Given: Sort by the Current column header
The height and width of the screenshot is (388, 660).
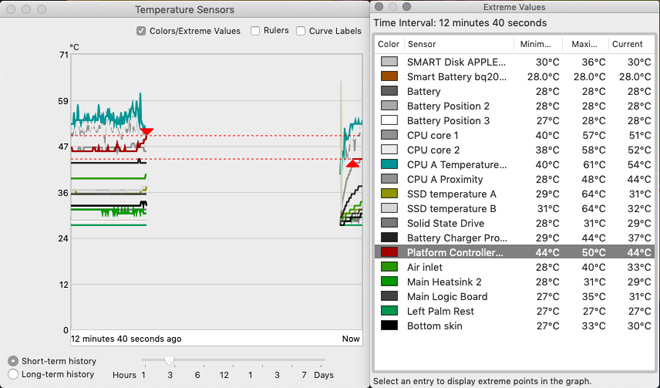Looking at the screenshot, I should click(627, 44).
